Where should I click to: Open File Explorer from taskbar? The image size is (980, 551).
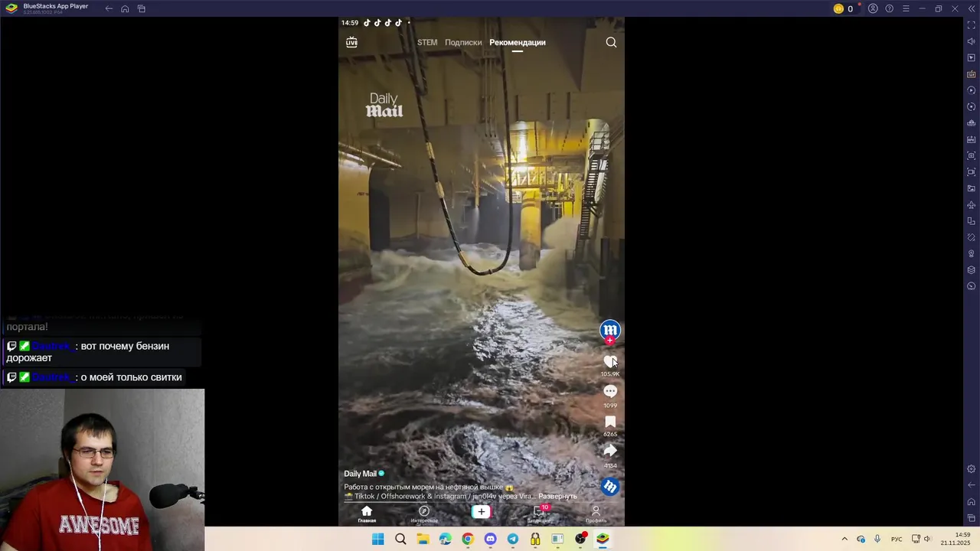click(x=423, y=539)
